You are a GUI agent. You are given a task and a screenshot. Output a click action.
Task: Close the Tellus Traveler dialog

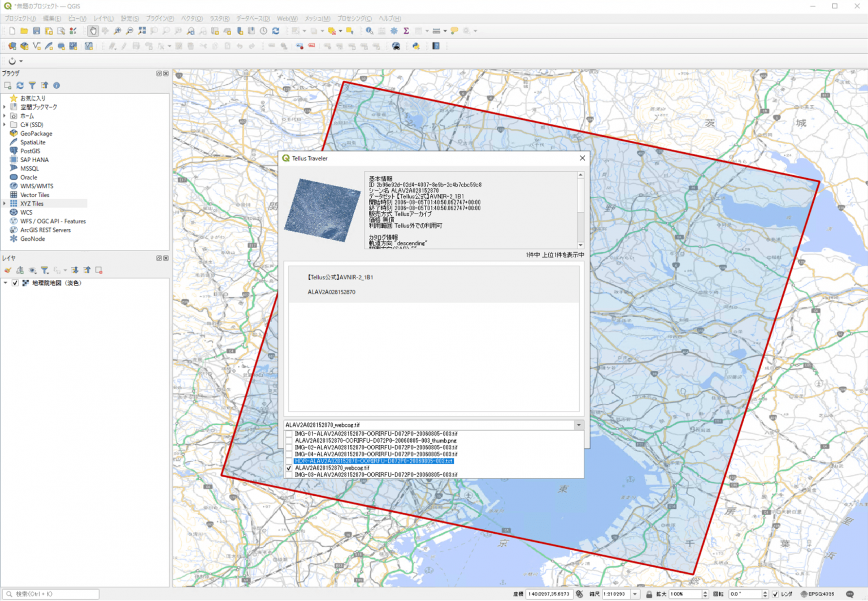tap(582, 158)
